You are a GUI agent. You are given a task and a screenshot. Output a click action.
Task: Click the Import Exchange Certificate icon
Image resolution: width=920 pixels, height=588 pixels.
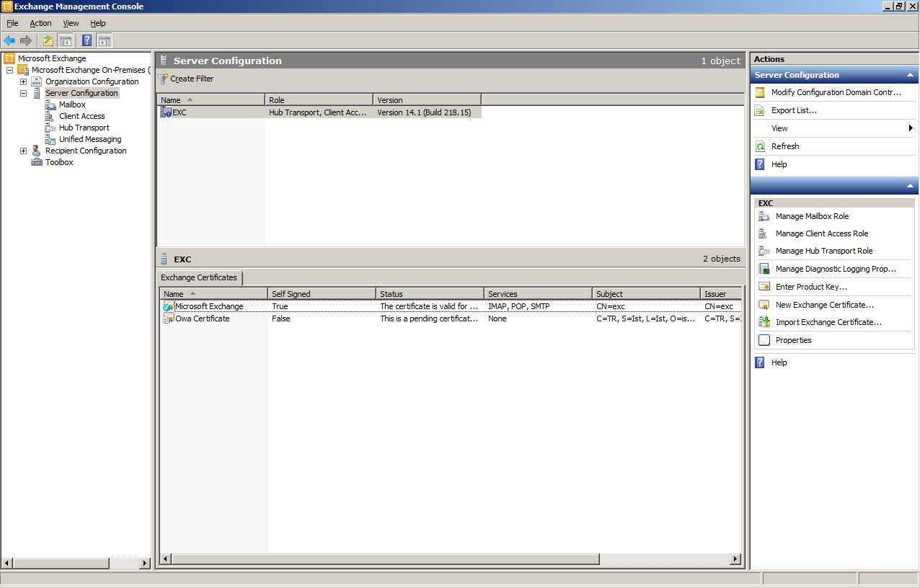pyautogui.click(x=764, y=322)
